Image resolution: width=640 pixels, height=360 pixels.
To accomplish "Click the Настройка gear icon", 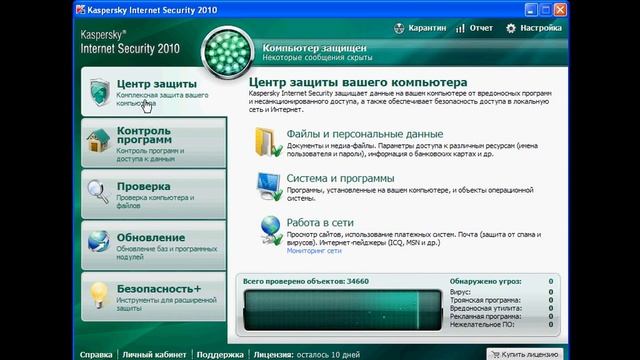I will click(511, 28).
